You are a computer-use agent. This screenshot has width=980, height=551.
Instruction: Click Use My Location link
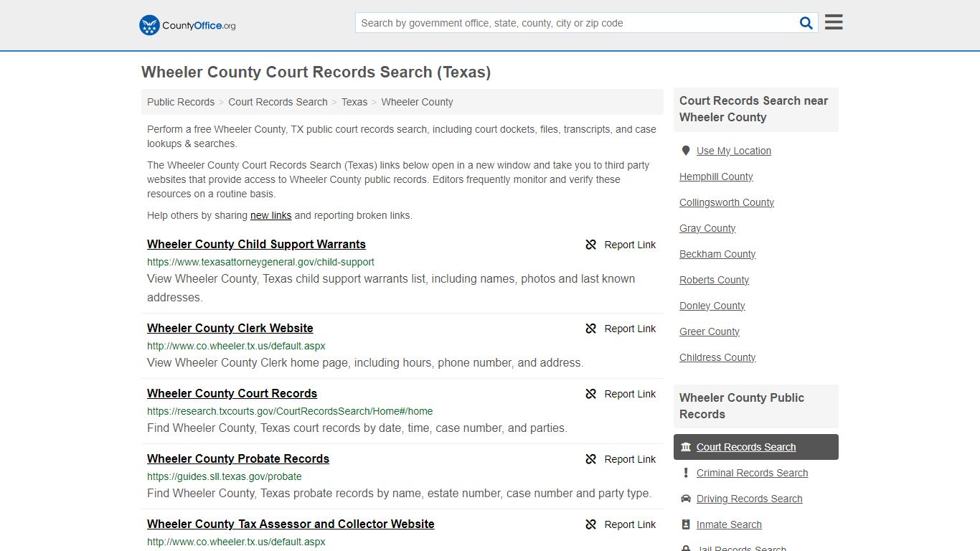click(734, 151)
